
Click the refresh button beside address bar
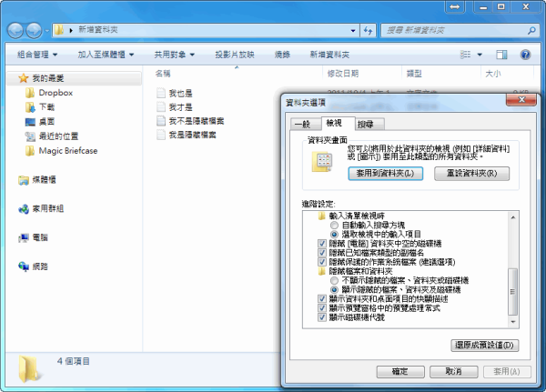point(368,31)
